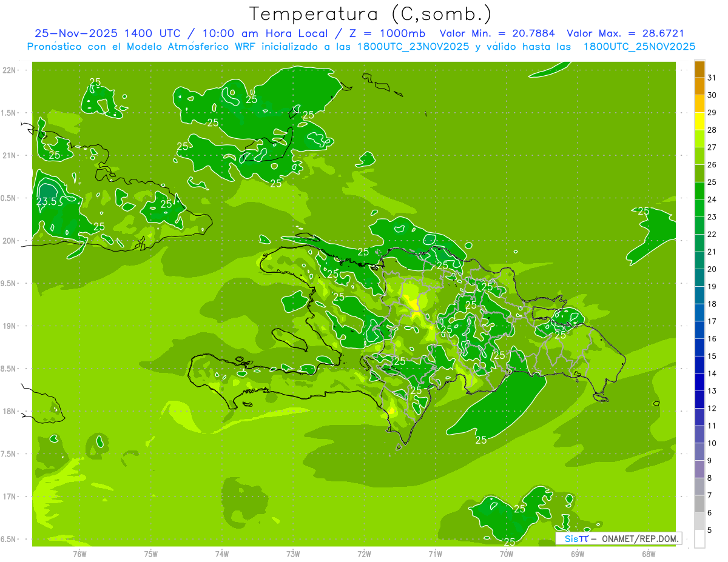This screenshot has width=728, height=562.
Task: Click the 'Valor Max. = 28.6721' text
Action: coord(625,33)
